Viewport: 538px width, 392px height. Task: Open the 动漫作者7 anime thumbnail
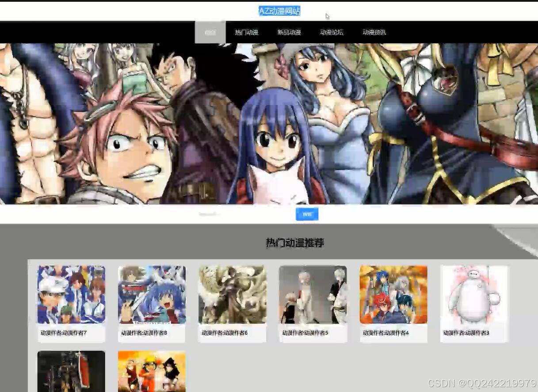pos(71,294)
